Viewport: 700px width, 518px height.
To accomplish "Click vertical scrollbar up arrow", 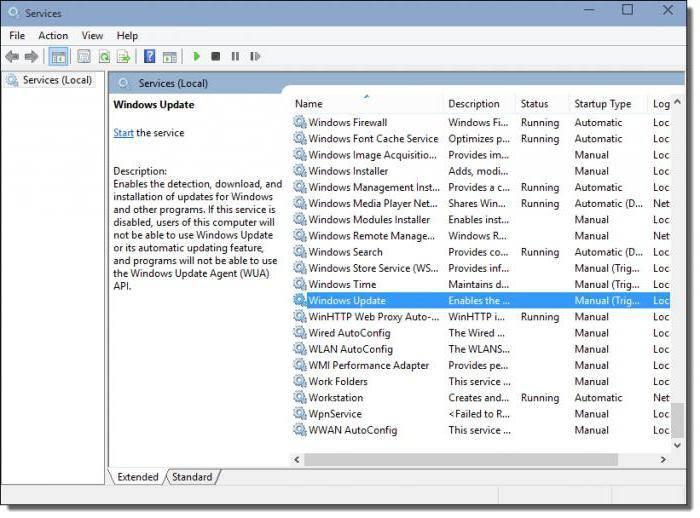I will click(677, 102).
